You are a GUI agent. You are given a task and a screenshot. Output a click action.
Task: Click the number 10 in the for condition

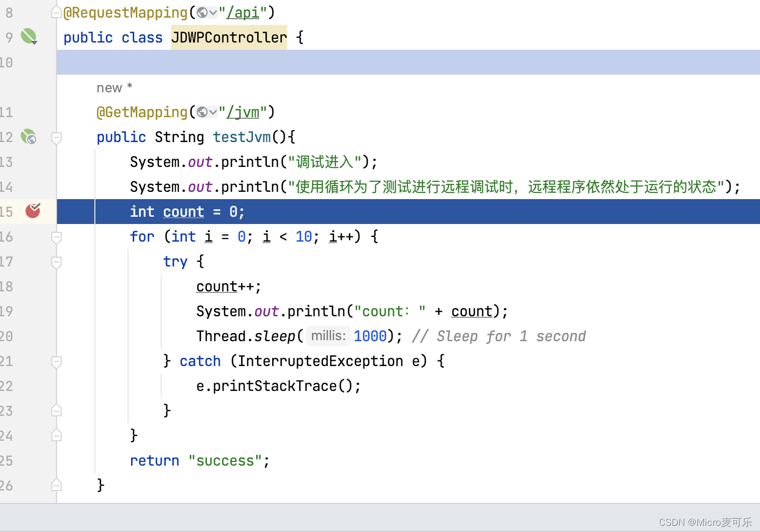[304, 236]
